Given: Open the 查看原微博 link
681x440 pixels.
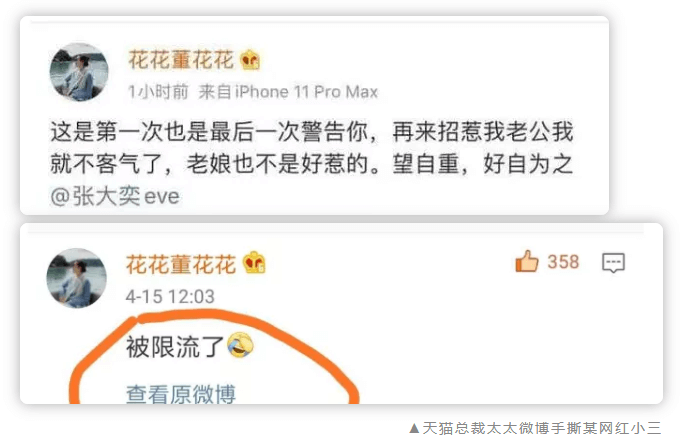Looking at the screenshot, I should [x=181, y=394].
